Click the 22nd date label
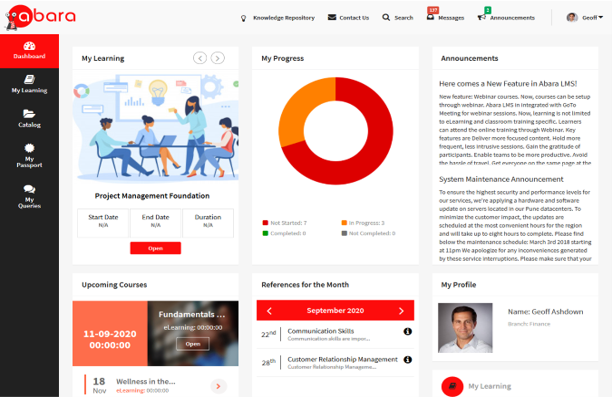This screenshot has height=397, width=612. [269, 334]
